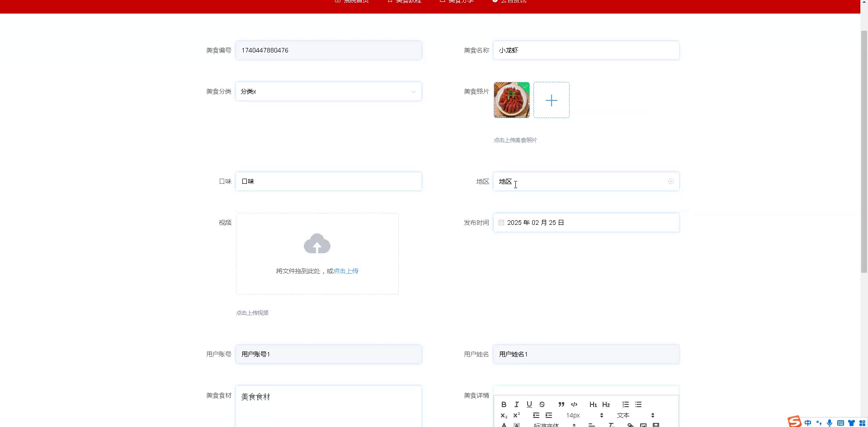Viewport: 868px width, 427px height.
Task: Open the 发布时间 date picker field
Action: click(586, 223)
